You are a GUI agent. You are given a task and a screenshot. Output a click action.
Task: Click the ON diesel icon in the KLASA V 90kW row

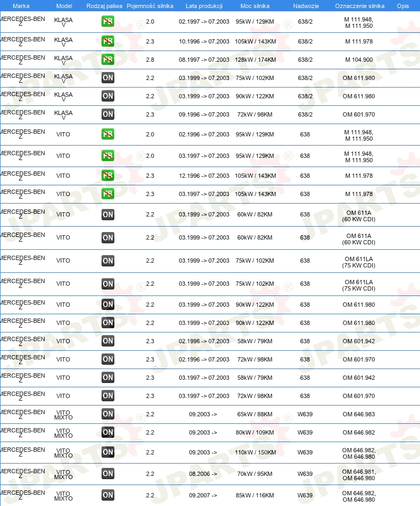[108, 96]
